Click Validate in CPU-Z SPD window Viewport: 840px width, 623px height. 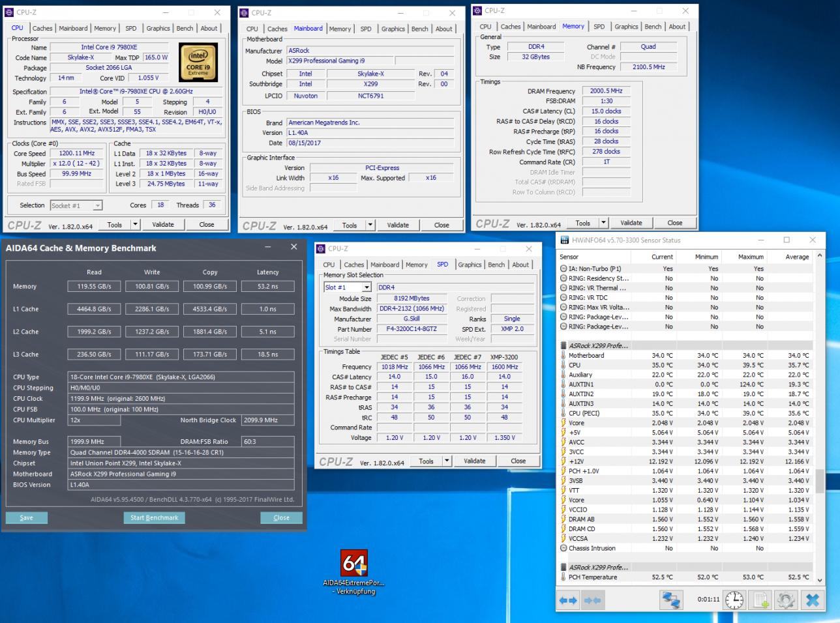[x=474, y=461]
